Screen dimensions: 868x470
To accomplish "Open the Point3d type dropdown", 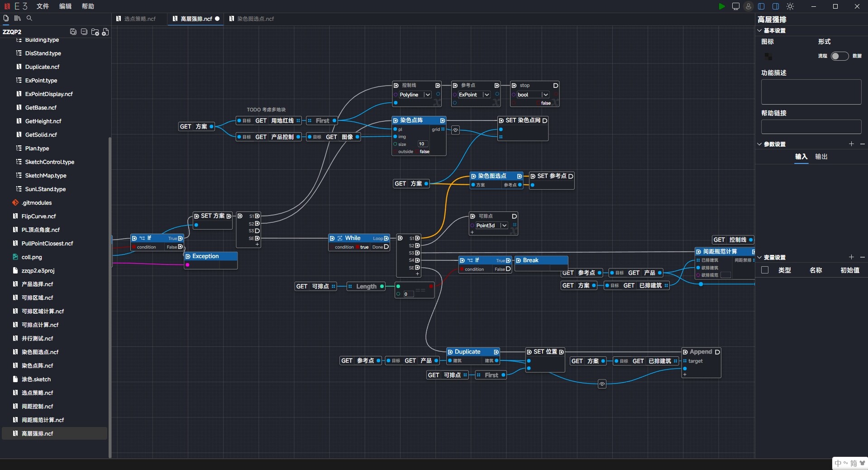I will point(504,225).
